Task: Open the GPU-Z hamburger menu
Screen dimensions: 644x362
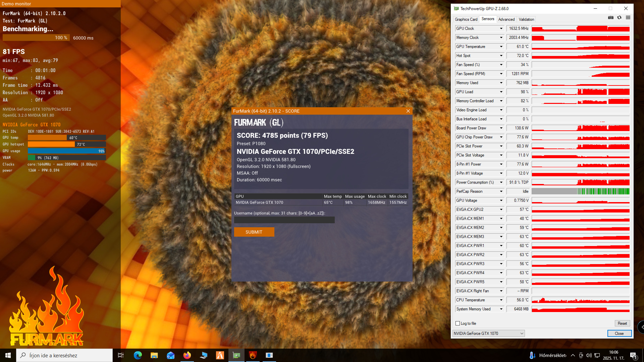Action: click(628, 17)
